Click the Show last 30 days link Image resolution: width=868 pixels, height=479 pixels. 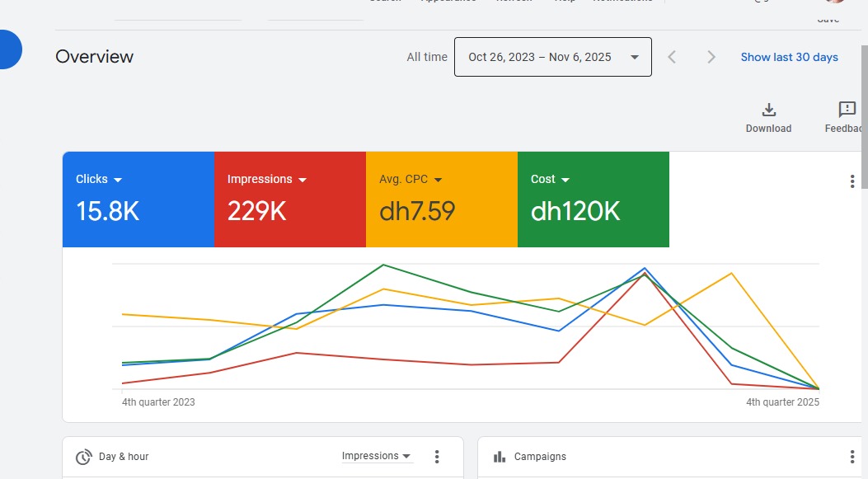tap(789, 57)
